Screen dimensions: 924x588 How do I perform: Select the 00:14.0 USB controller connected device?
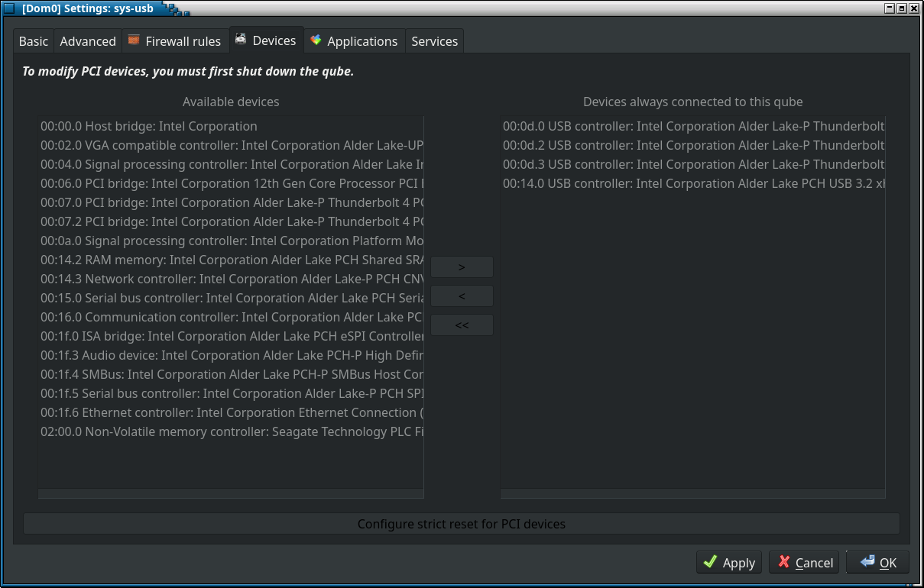(x=692, y=183)
